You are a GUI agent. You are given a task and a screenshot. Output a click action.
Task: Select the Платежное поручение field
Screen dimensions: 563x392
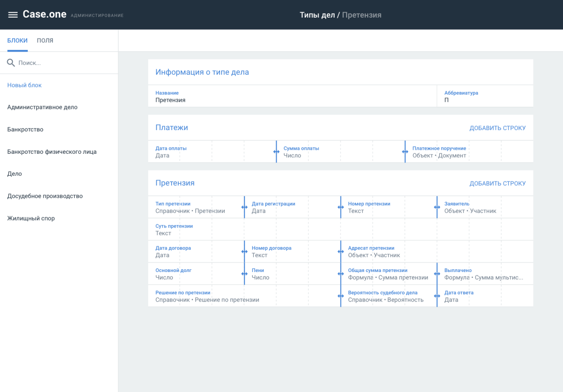tap(469, 152)
